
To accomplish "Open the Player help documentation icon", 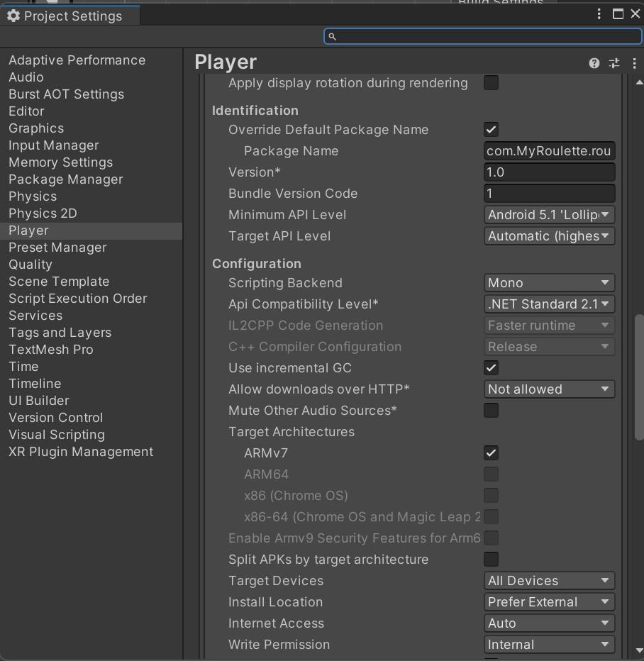I will click(x=594, y=63).
